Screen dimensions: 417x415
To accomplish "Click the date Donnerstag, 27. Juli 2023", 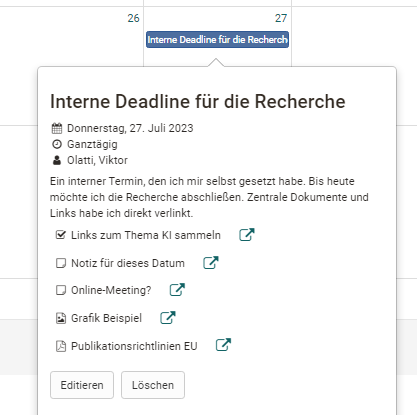I will click(x=130, y=128).
